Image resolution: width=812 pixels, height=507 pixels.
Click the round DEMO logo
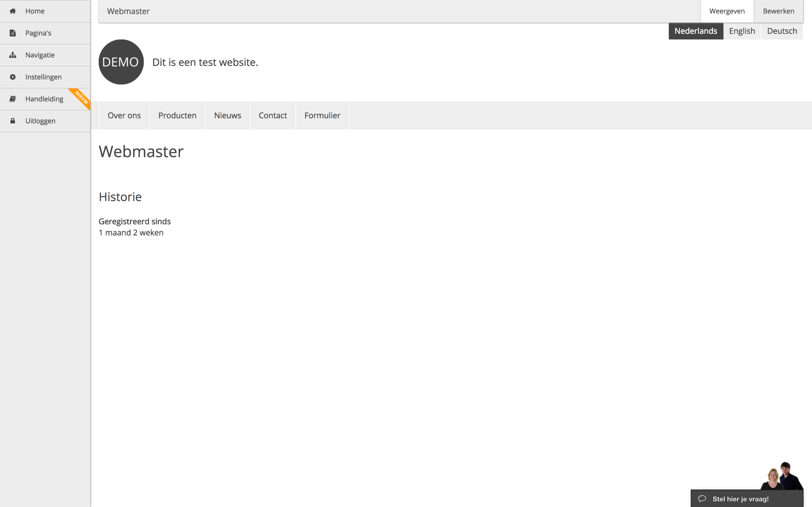click(121, 62)
